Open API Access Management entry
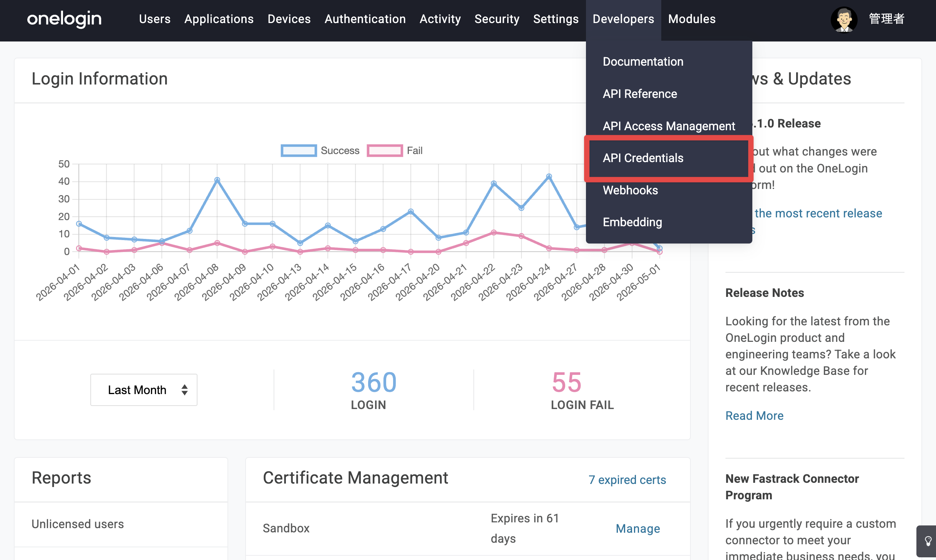 pyautogui.click(x=669, y=126)
